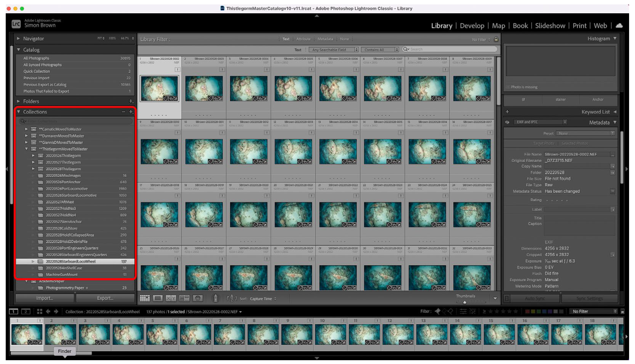
Task: Open metadata Preset None dropdown
Action: pyautogui.click(x=585, y=133)
